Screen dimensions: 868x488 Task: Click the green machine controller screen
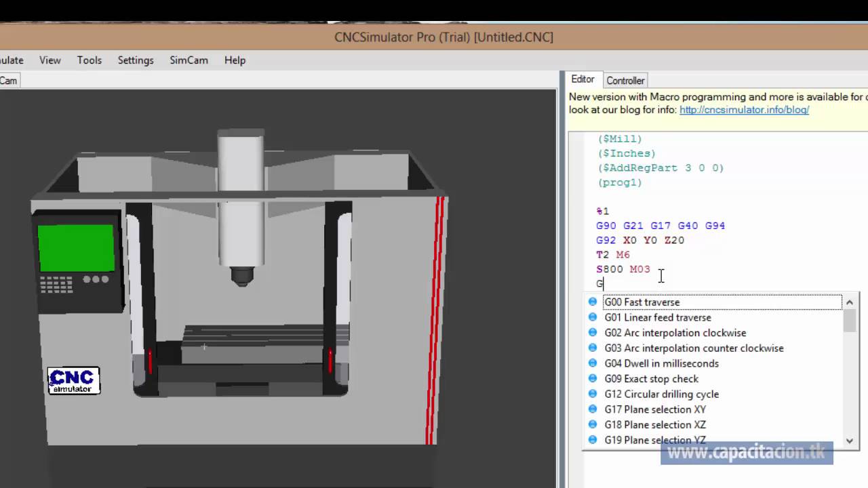76,248
